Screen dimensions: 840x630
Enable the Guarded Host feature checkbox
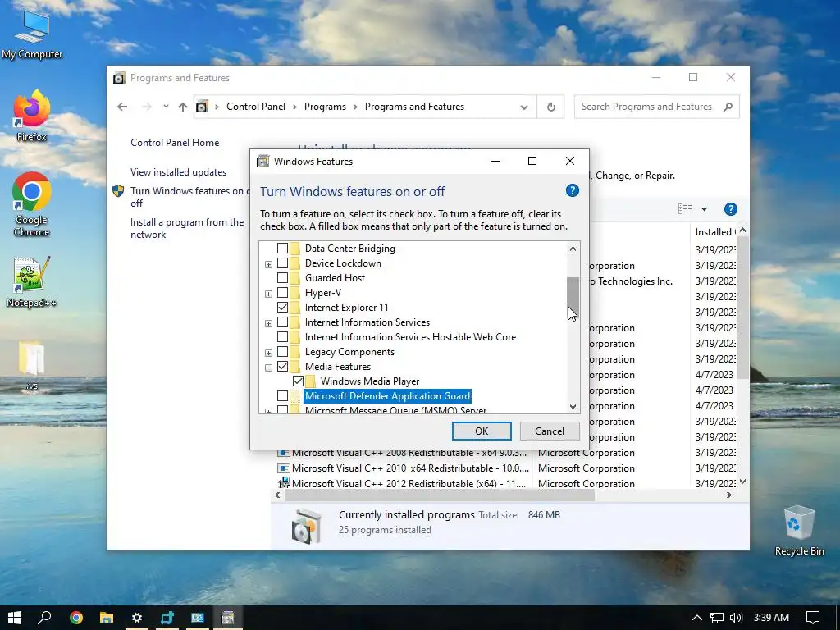[x=282, y=278]
